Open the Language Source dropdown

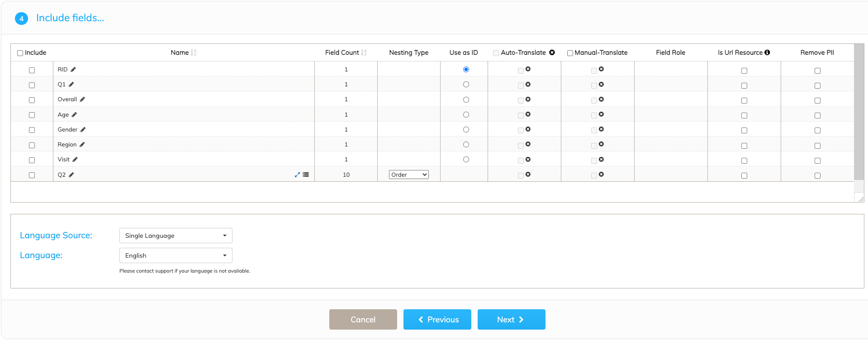point(176,236)
